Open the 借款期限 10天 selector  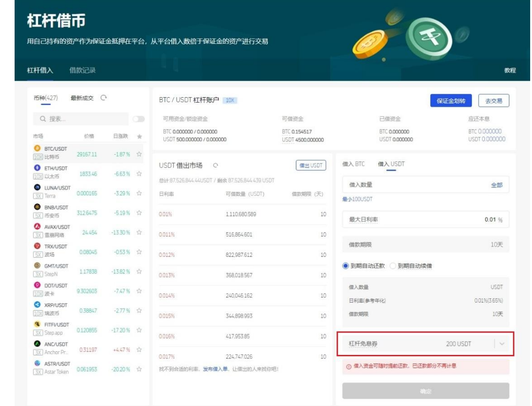pyautogui.click(x=425, y=245)
